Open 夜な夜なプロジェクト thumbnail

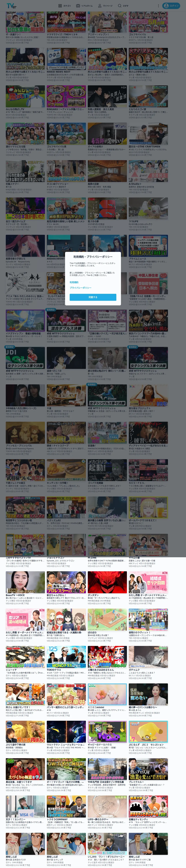tap(148, 395)
